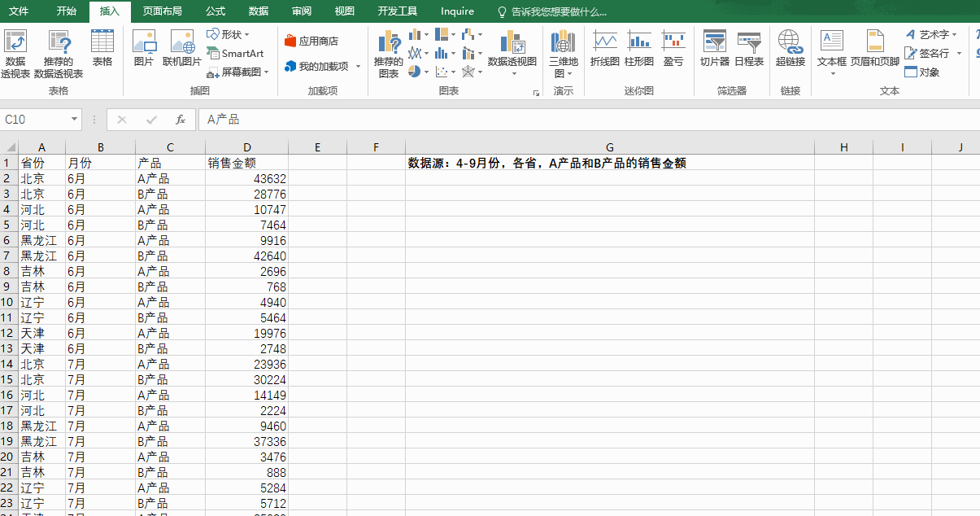The image size is (980, 516).
Task: Open Recommended Charts (推荐的图表)
Action: (x=389, y=54)
